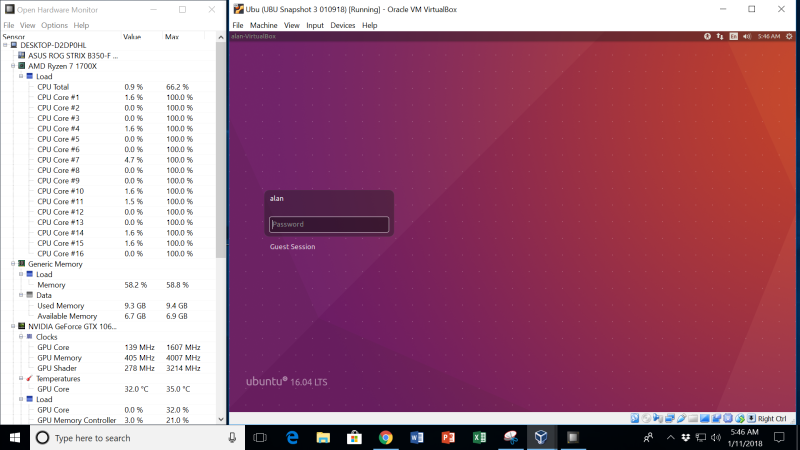
Task: Open Ubuntu network indicator in top panel
Action: (x=720, y=36)
